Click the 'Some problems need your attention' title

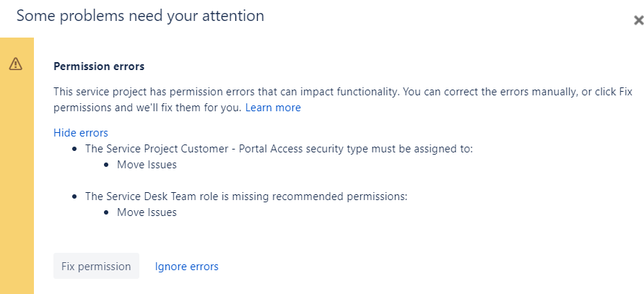140,16
